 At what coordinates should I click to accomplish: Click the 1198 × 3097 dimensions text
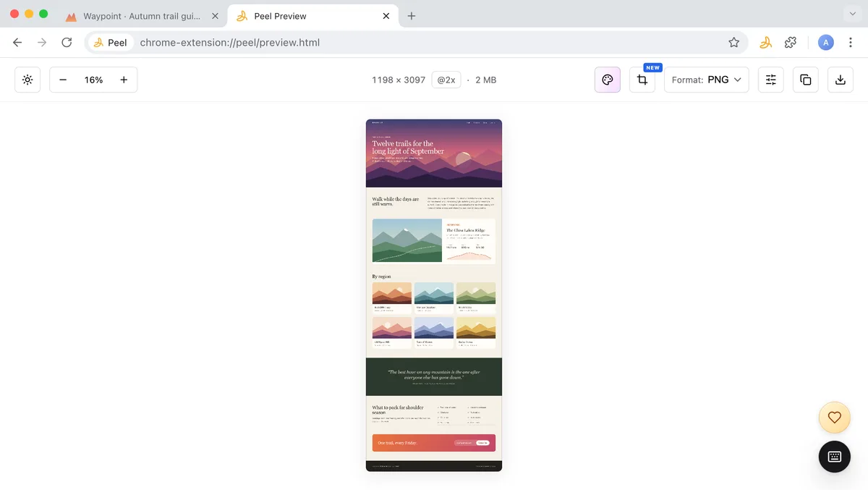[399, 80]
